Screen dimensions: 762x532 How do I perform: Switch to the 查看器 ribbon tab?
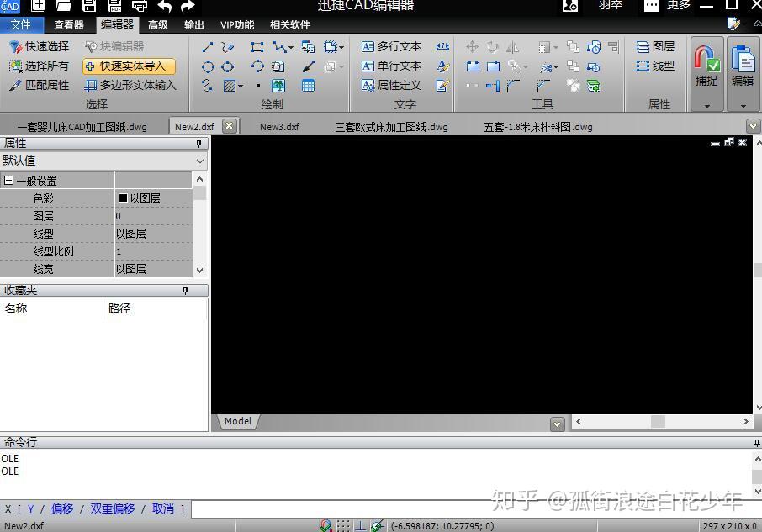pyautogui.click(x=67, y=24)
